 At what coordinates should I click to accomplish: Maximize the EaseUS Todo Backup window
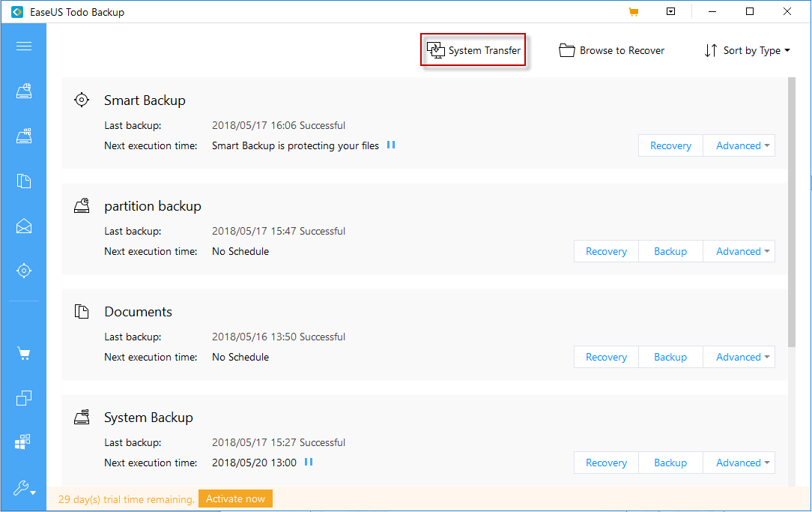coord(749,11)
